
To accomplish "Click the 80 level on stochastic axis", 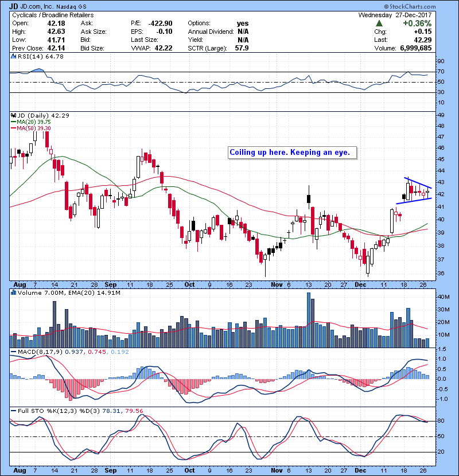I will pos(441,421).
